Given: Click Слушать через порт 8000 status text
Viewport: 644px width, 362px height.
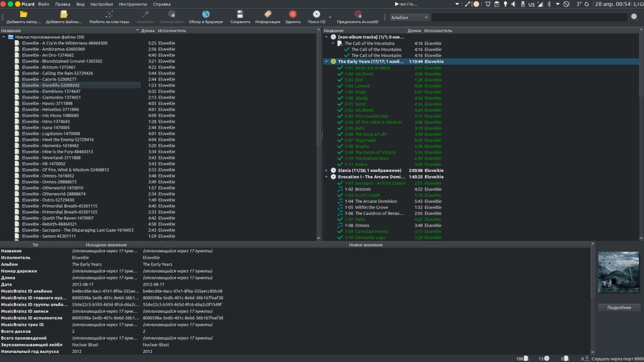Looking at the screenshot, I should [x=617, y=358].
